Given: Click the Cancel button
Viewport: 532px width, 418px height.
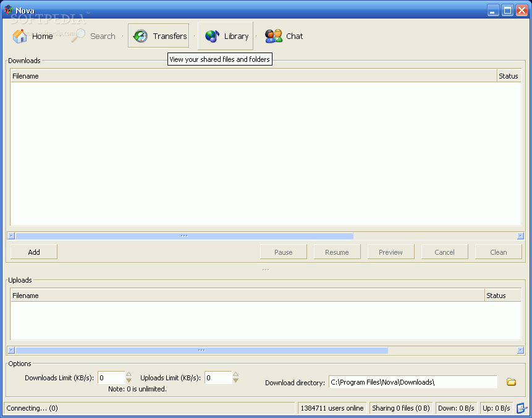Looking at the screenshot, I should coord(444,252).
